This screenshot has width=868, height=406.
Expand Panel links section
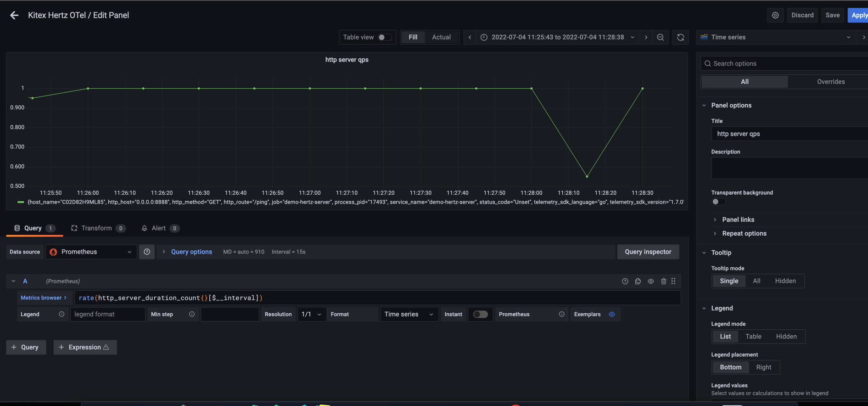tap(738, 220)
